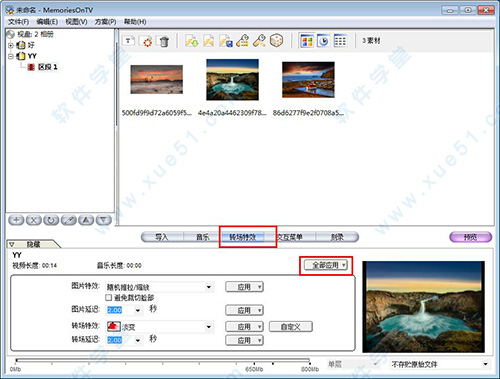Click the text slide icon in toolbar

[x=128, y=41]
